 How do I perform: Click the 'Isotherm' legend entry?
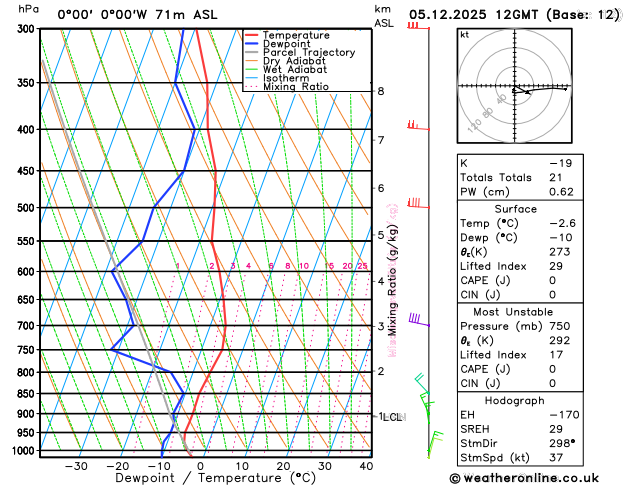[286, 78]
